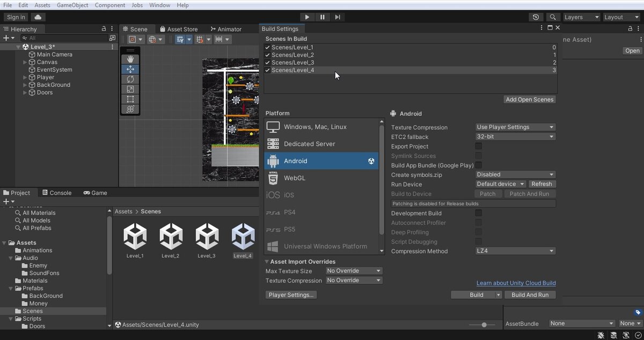Select the Rotate tool in the Scene toolbar

tap(130, 79)
